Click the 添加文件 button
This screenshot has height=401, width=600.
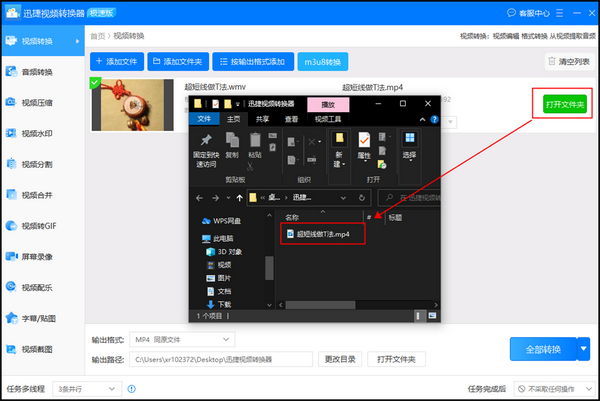pos(116,62)
